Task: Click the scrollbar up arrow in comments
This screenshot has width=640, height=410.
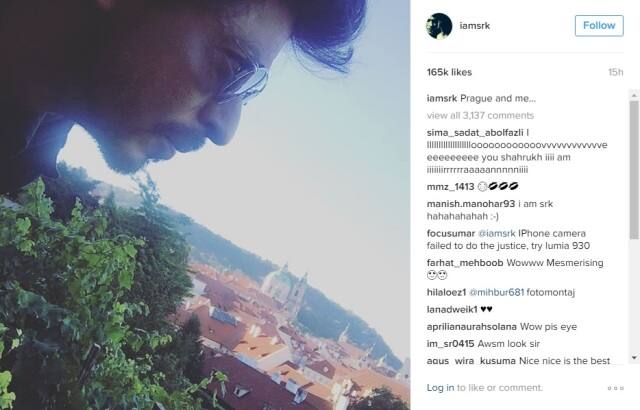Action: pos(634,95)
